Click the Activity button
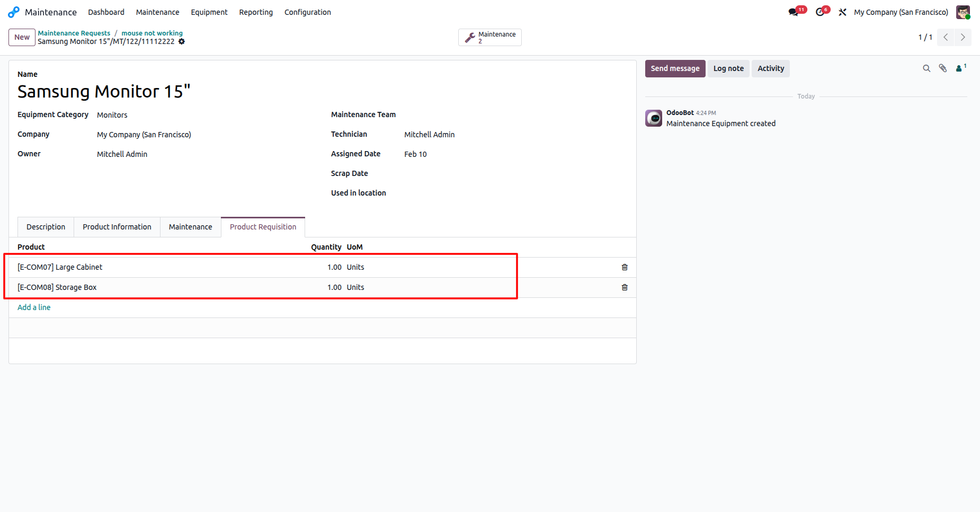 click(x=771, y=68)
